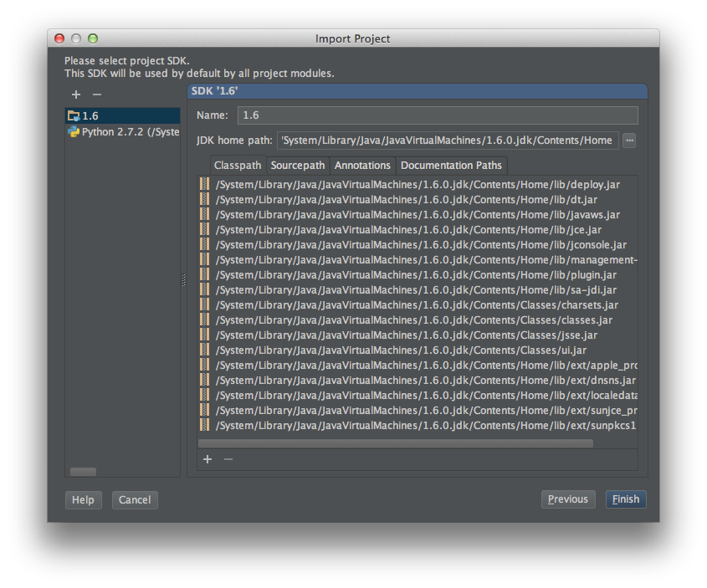This screenshot has width=707, height=588.
Task: Click the horizontal scrollbar below the jar list
Action: coord(393,442)
